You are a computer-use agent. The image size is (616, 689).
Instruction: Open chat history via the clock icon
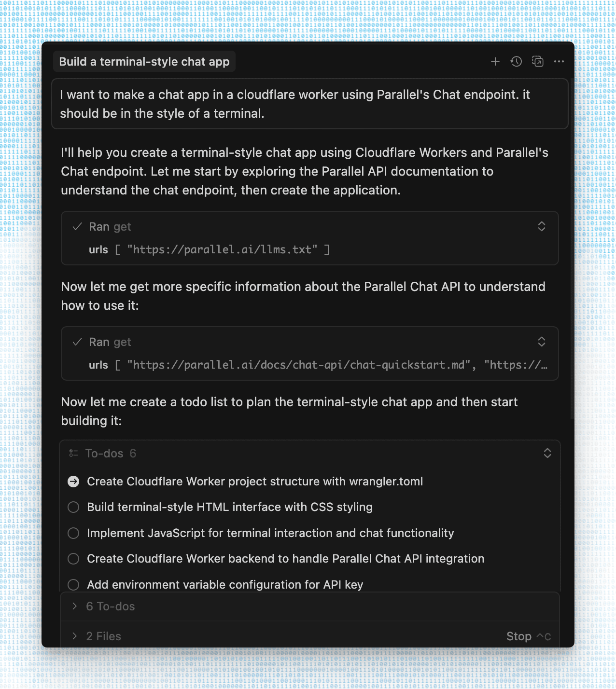[x=516, y=61]
